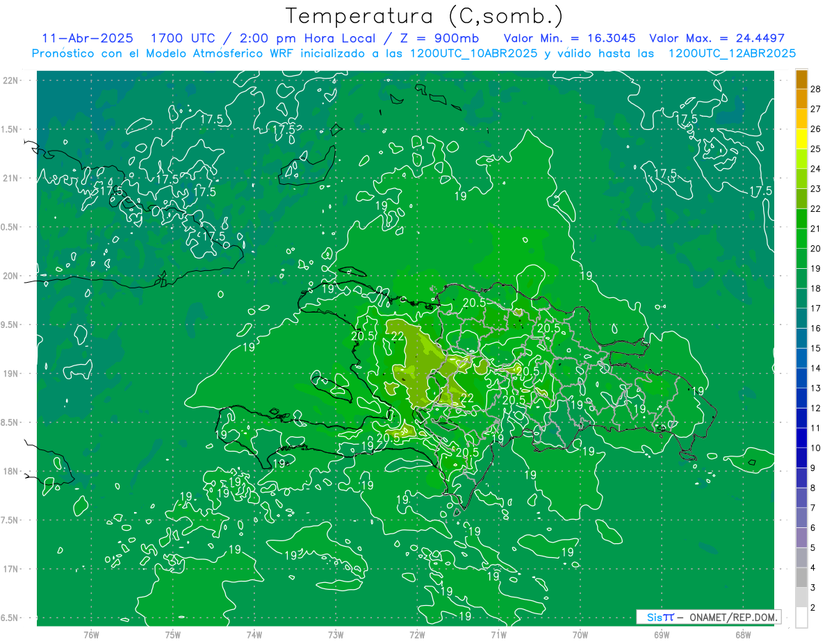The image size is (834, 644).
Task: Select the "Valor Min. = 16.3045" readout
Action: [570, 38]
